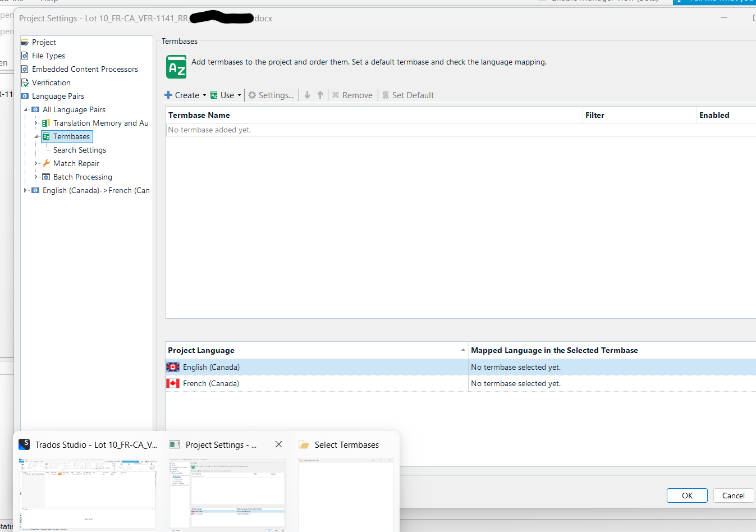The width and height of the screenshot is (756, 532).
Task: Click the Match Repair wrench icon
Action: click(x=46, y=163)
